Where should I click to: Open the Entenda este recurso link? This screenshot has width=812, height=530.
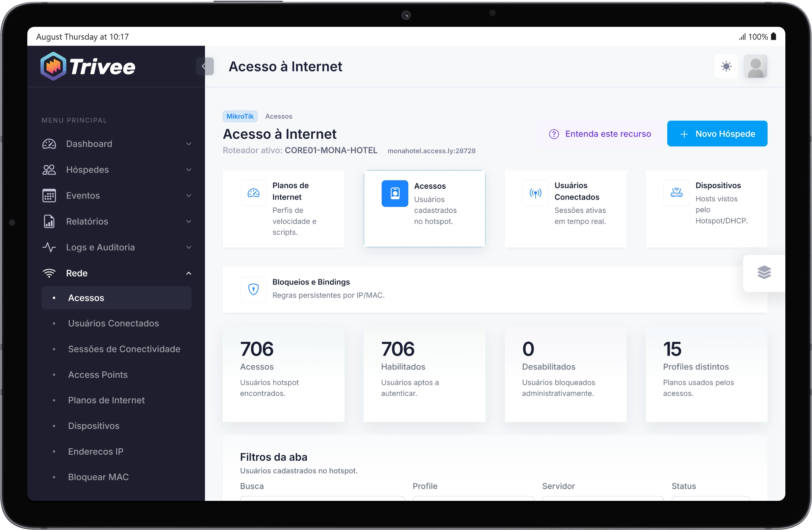coord(599,134)
